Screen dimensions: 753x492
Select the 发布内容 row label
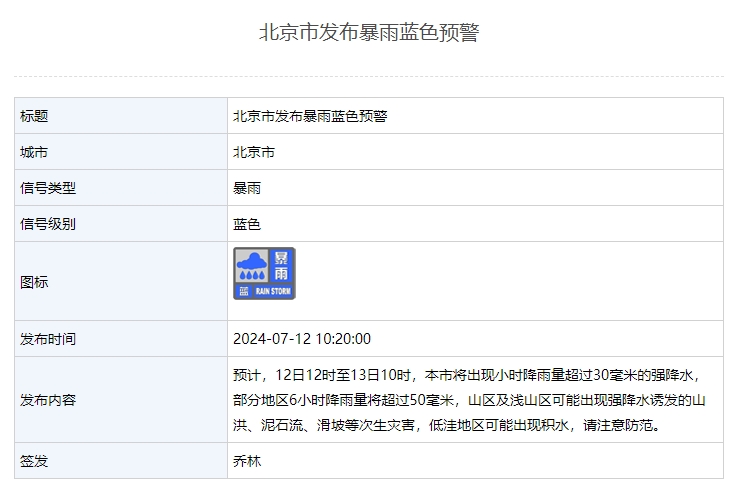coord(48,400)
